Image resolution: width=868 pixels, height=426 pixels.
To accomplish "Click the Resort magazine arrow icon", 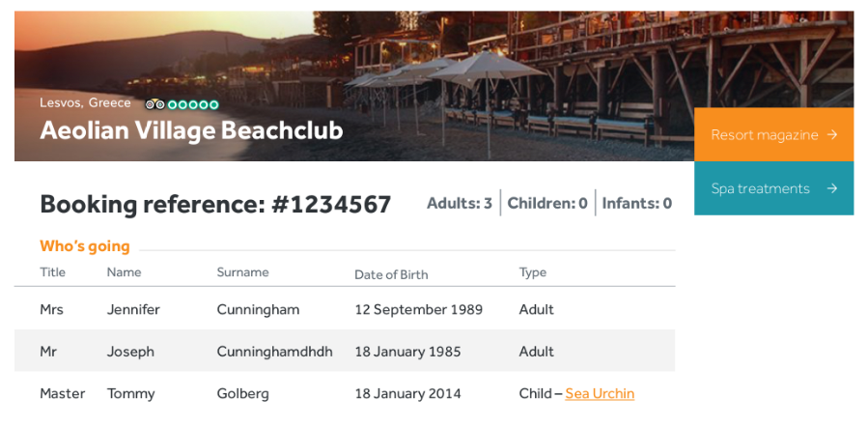I will (831, 135).
